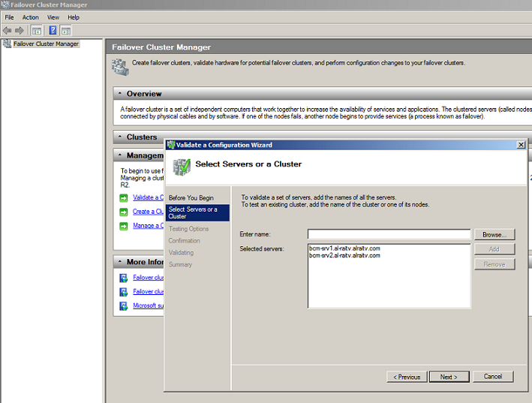Click the Failover Cluster Manager tree node icon
Screen dimensions: 532x403
[x=7, y=44]
